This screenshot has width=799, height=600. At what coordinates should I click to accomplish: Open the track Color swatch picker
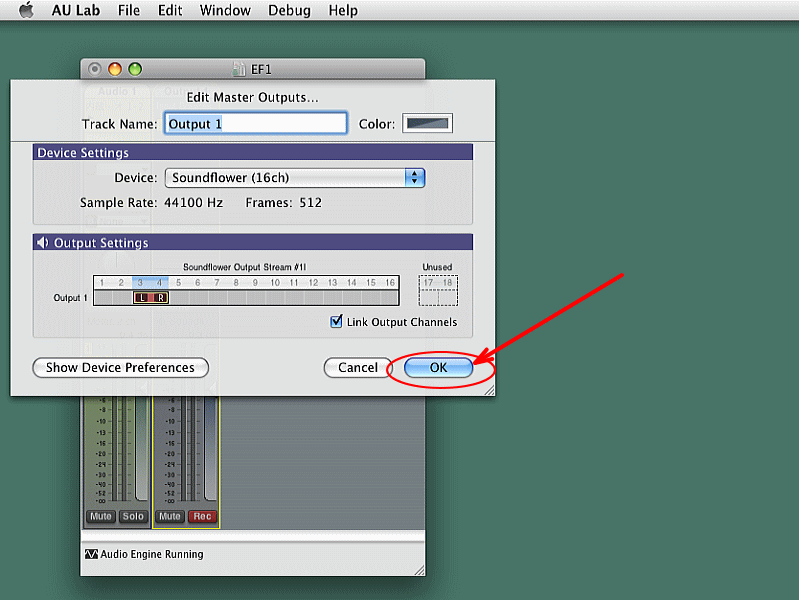click(428, 124)
